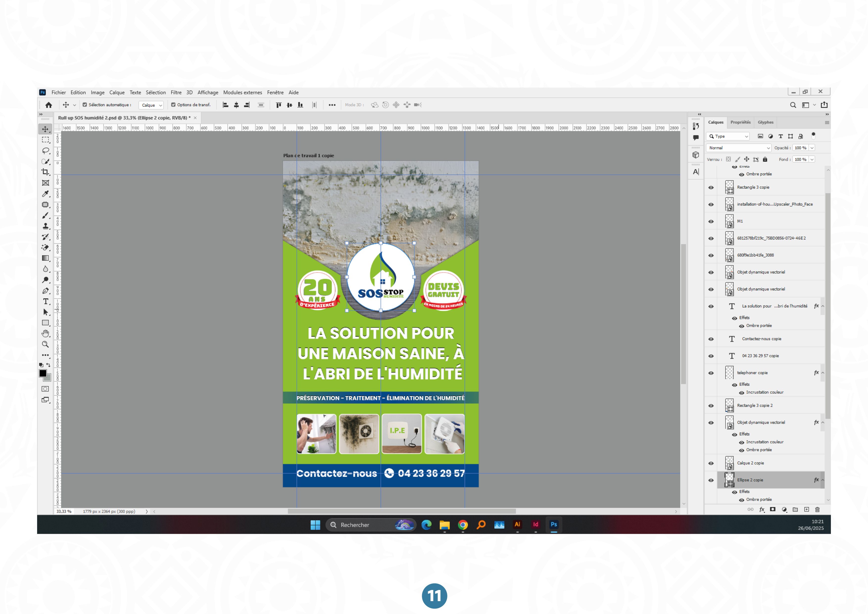Image resolution: width=868 pixels, height=614 pixels.
Task: Uncheck Sélection automatique checkbox
Action: 85,105
